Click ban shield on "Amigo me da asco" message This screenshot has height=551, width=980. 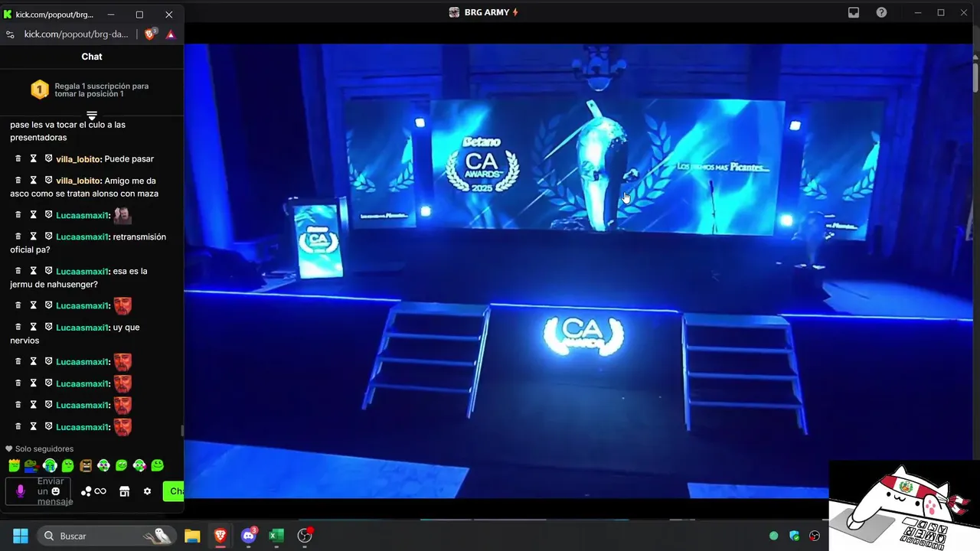pyautogui.click(x=48, y=180)
